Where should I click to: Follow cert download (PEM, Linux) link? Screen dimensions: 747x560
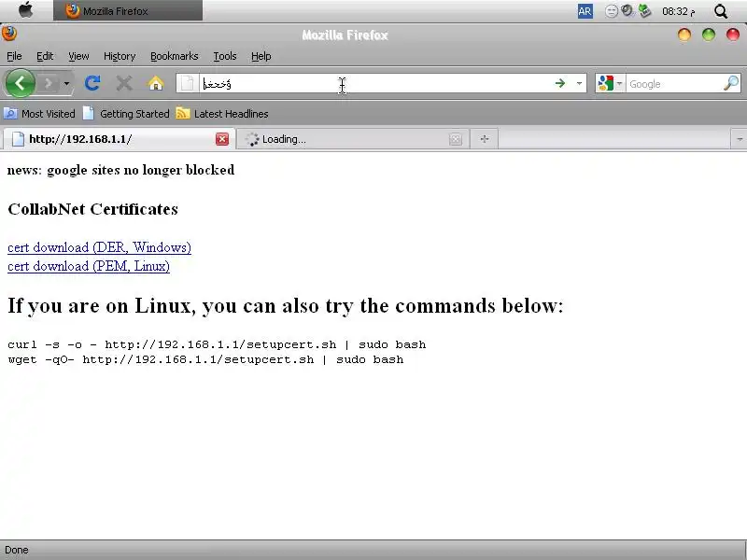89,266
